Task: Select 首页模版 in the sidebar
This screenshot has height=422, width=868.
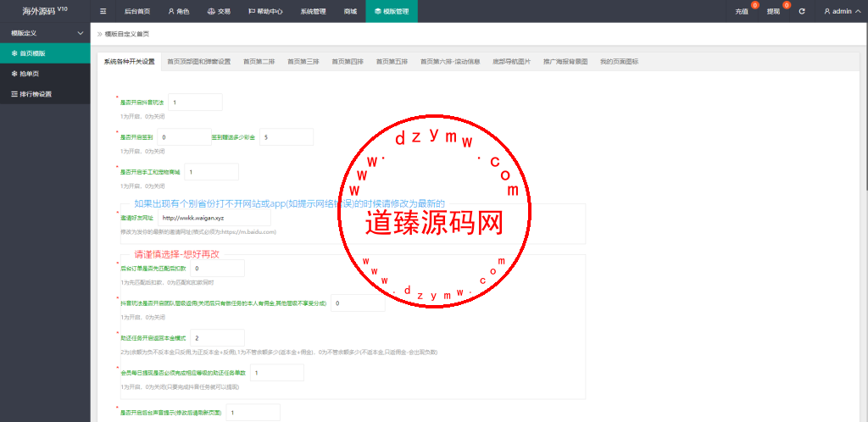Action: point(45,53)
